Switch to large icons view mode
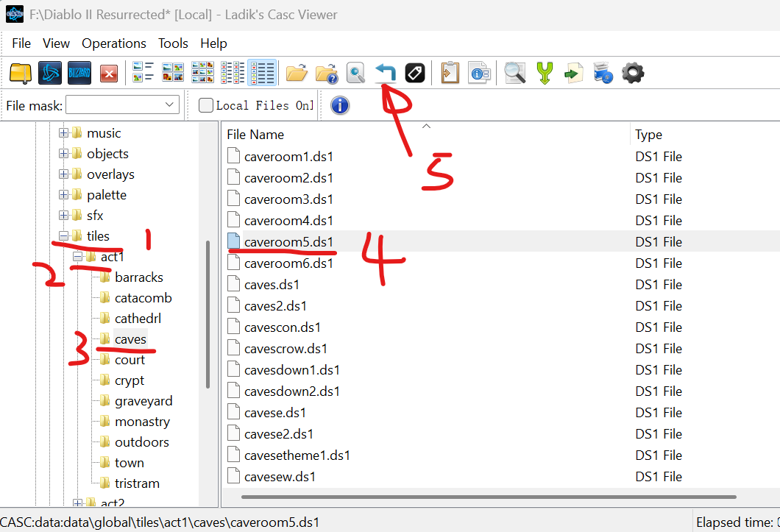This screenshot has width=780, height=532. [x=173, y=73]
